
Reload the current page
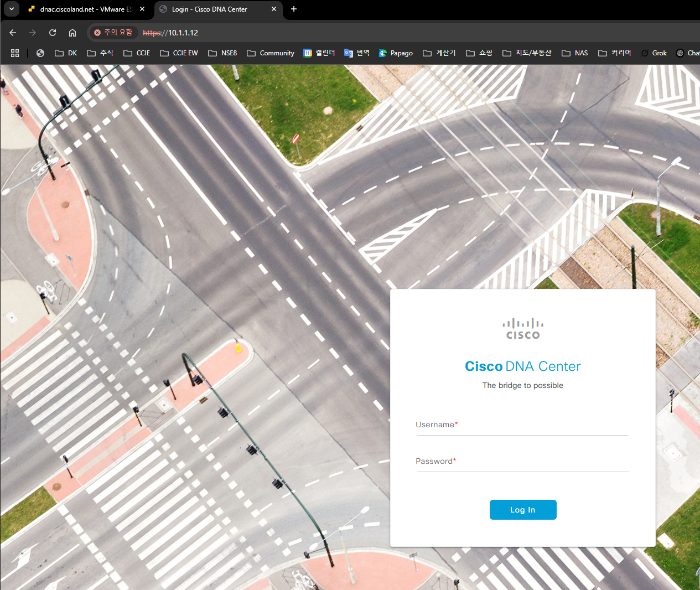[x=53, y=33]
